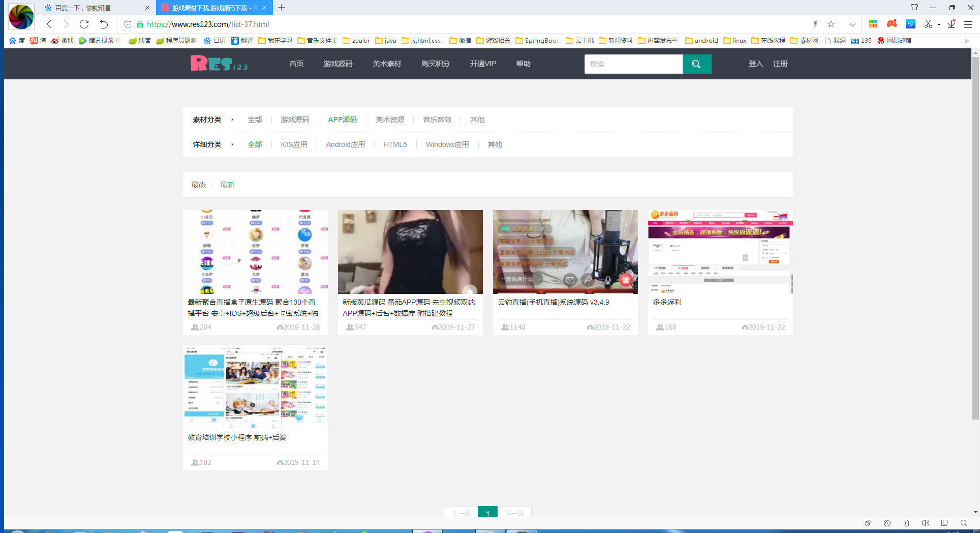Show hidden bookmarks with double chevron
The width and height of the screenshot is (980, 533).
click(966, 41)
